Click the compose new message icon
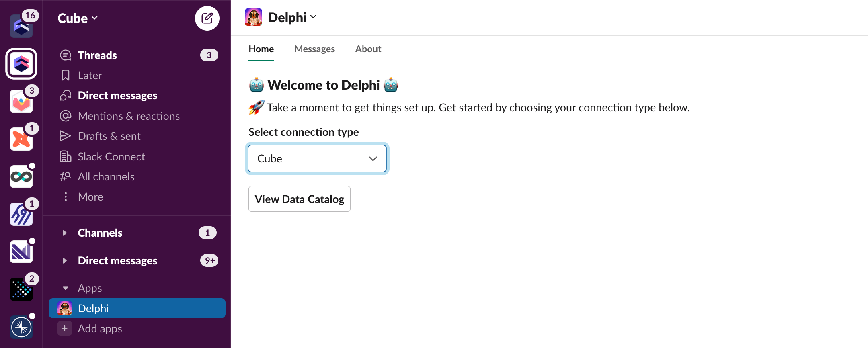This screenshot has width=868, height=348. point(207,18)
